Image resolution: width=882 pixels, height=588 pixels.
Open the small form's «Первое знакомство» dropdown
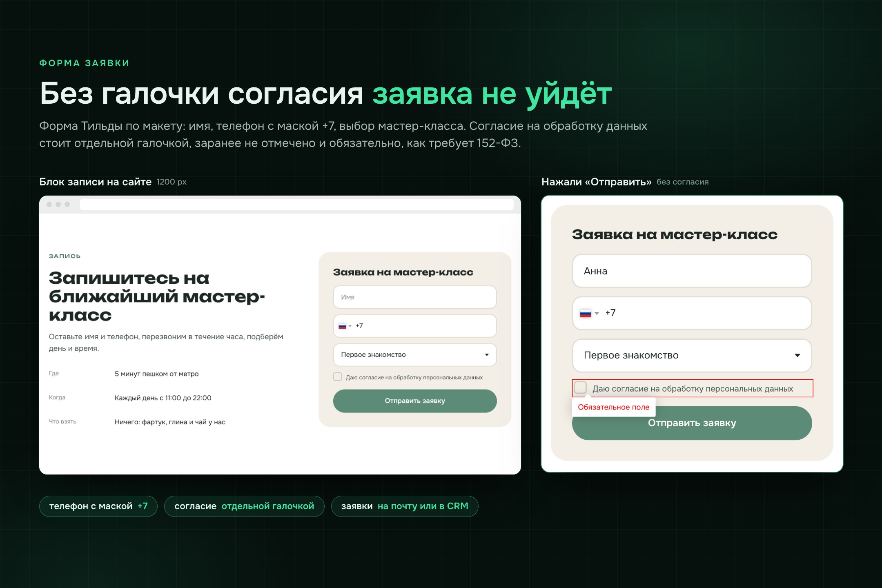click(415, 355)
